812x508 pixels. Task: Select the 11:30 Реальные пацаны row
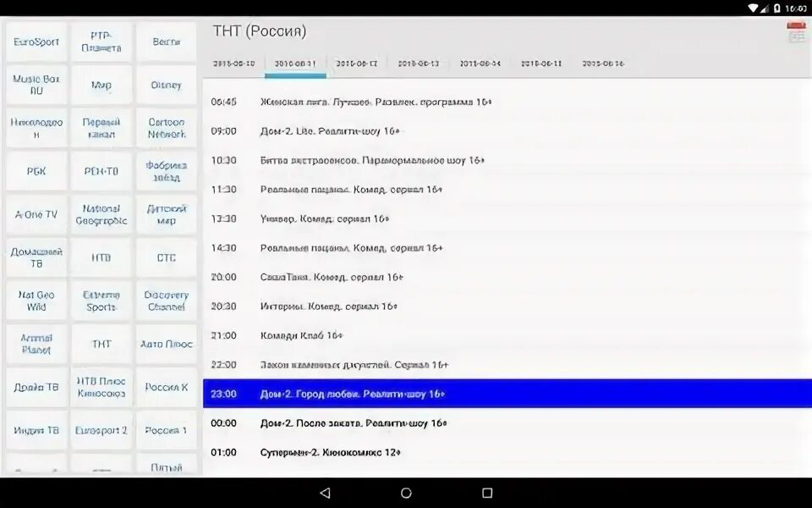click(x=507, y=190)
